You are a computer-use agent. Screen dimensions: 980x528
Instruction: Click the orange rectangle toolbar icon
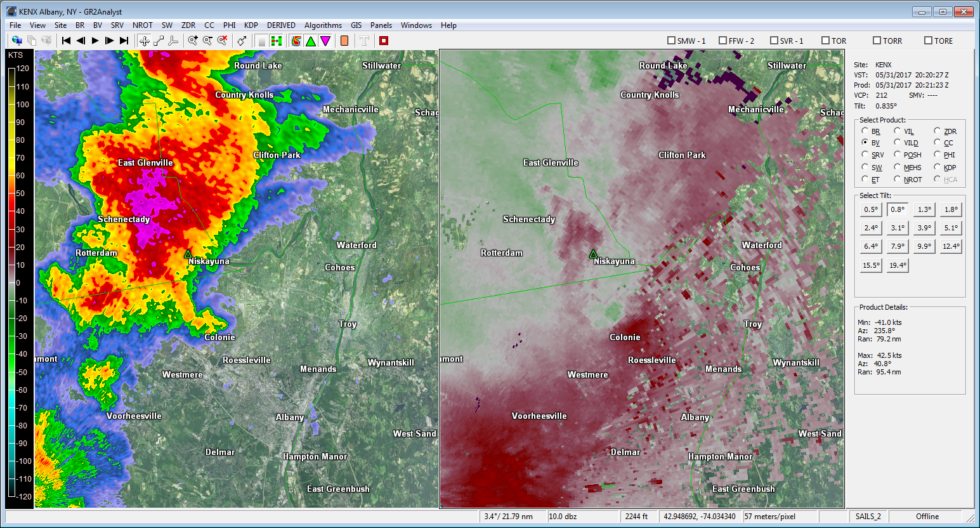(344, 41)
